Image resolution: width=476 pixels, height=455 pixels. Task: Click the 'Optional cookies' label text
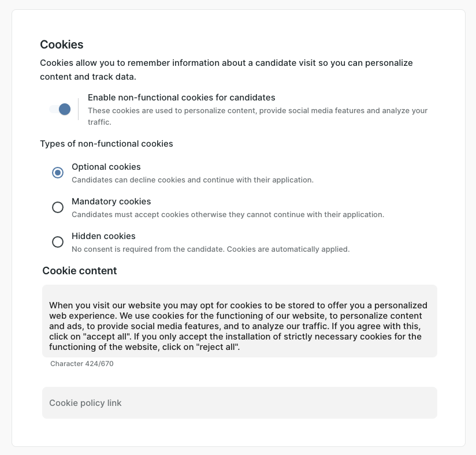click(106, 167)
